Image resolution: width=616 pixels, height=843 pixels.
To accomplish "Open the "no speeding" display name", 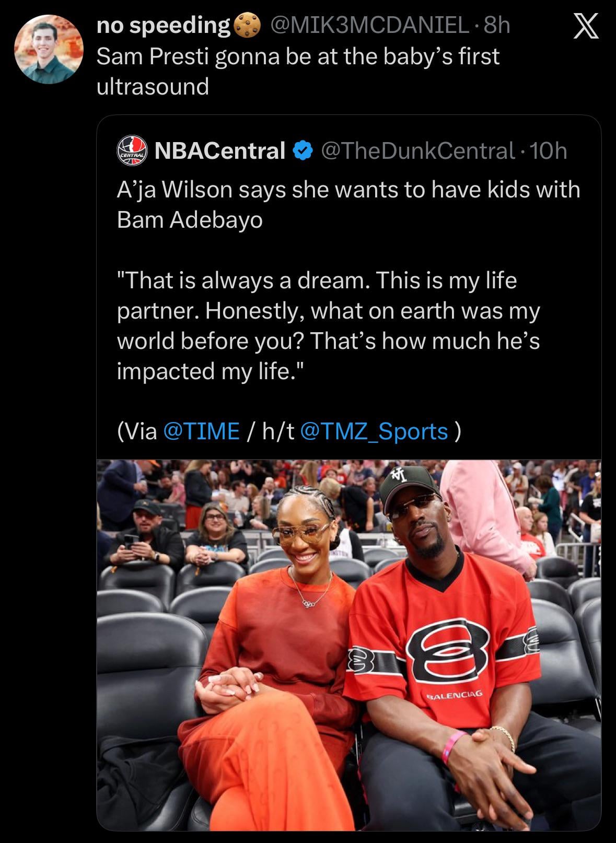I will click(164, 26).
